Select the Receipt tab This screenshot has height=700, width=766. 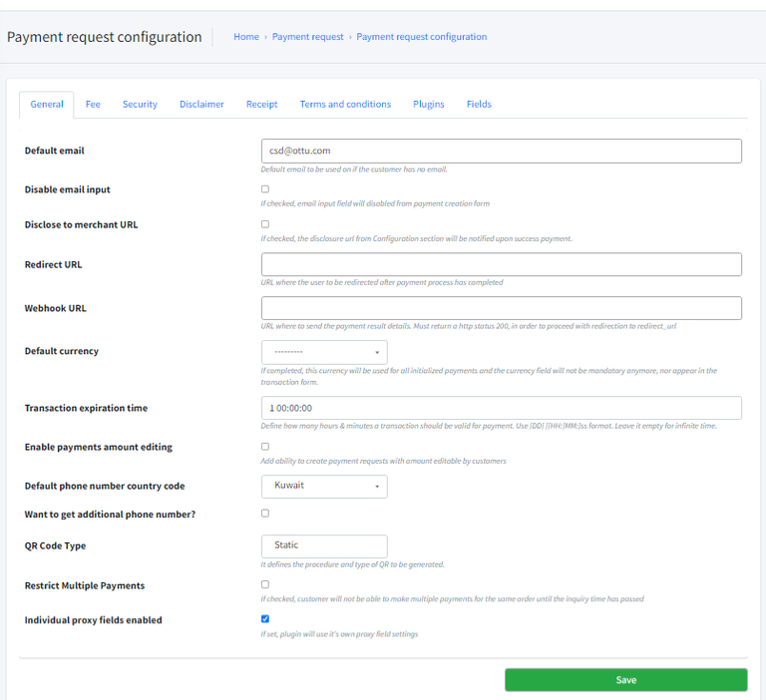click(x=261, y=104)
